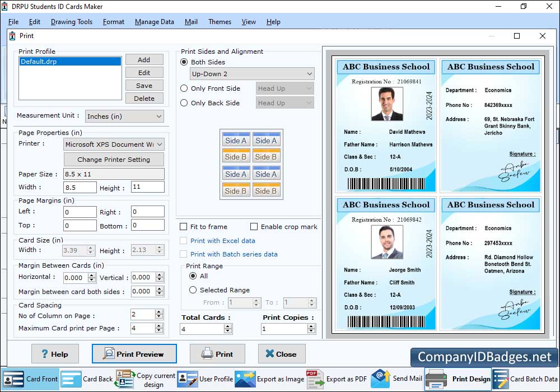Click the Right margin input field

click(x=148, y=211)
